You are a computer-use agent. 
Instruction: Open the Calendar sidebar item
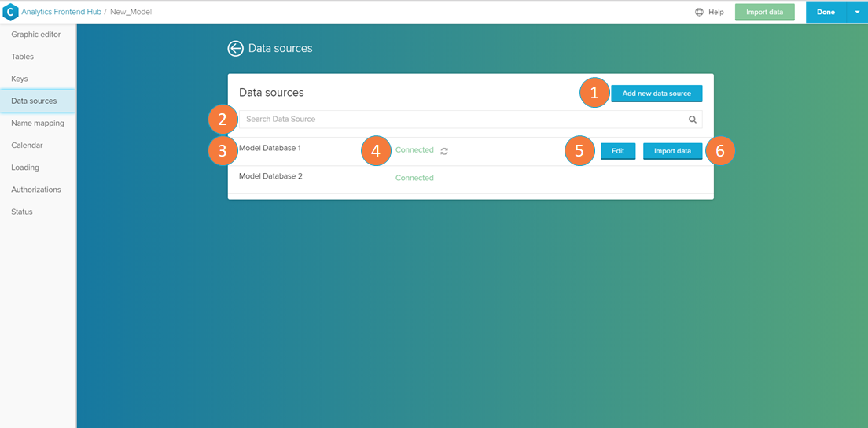[27, 146]
